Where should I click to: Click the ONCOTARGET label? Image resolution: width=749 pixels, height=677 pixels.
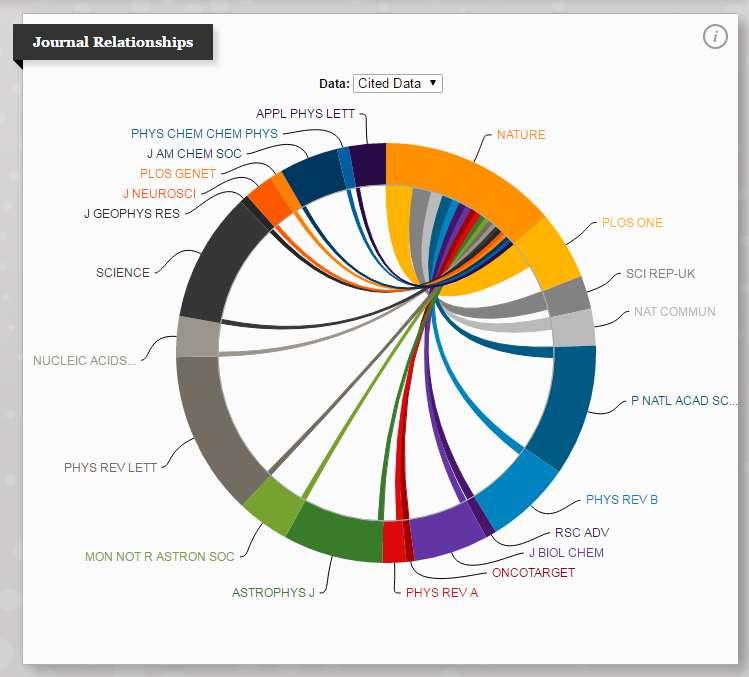pyautogui.click(x=533, y=573)
